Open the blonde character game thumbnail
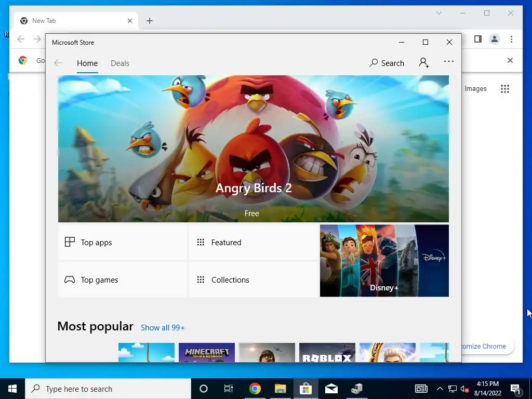Screen dimensions: 532x399 click(388, 353)
